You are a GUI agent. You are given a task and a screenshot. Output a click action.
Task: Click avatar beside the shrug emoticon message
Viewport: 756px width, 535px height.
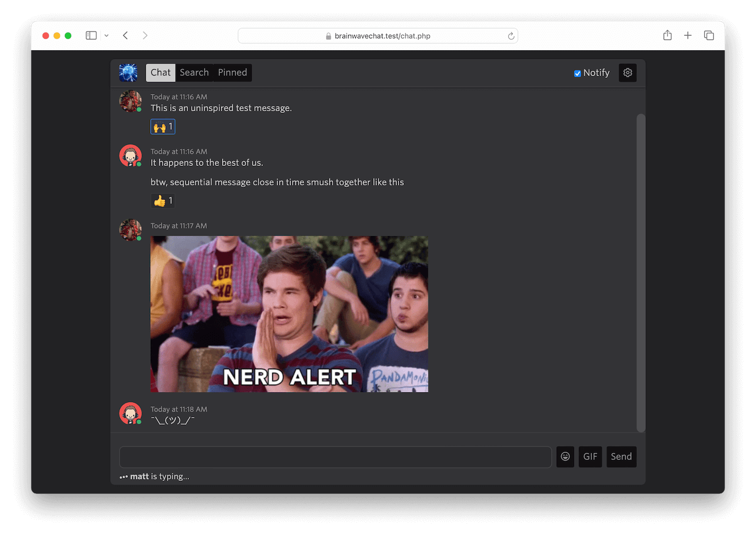tap(130, 414)
